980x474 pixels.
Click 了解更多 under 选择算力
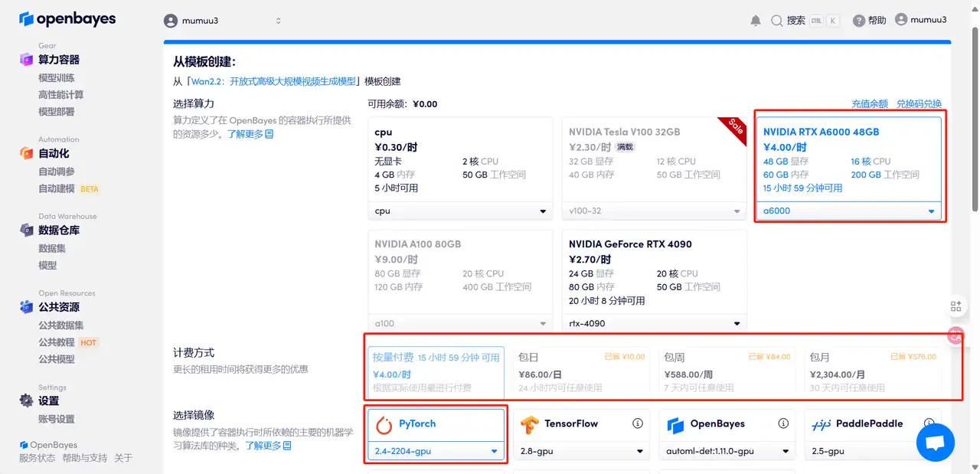(250, 134)
